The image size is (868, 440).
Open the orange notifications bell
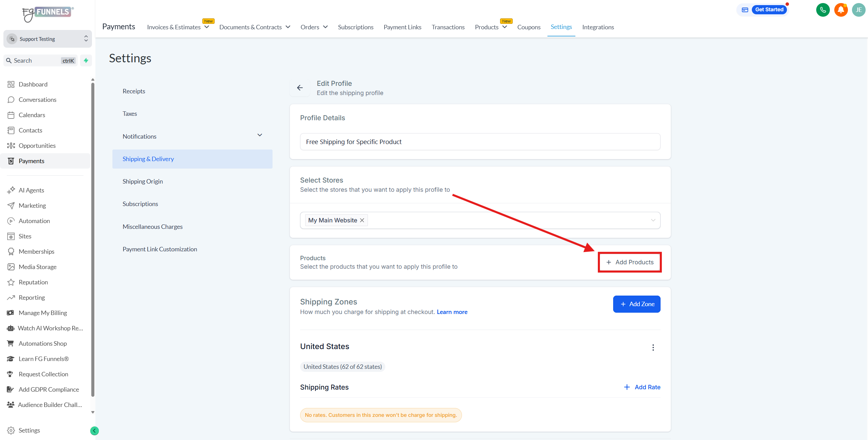[x=841, y=10]
